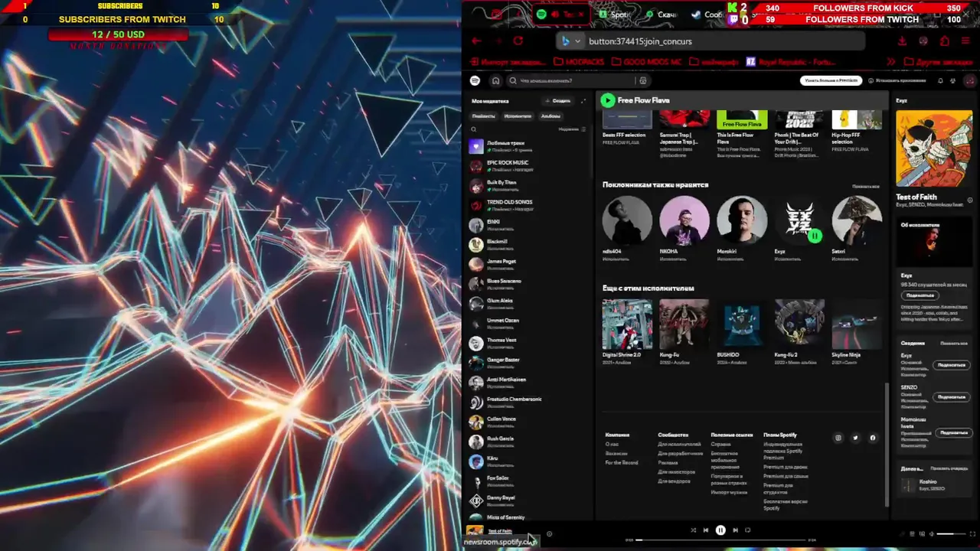Screen dimensions: 980x551
Task: Open Spotify notifications bell
Action: (940, 80)
